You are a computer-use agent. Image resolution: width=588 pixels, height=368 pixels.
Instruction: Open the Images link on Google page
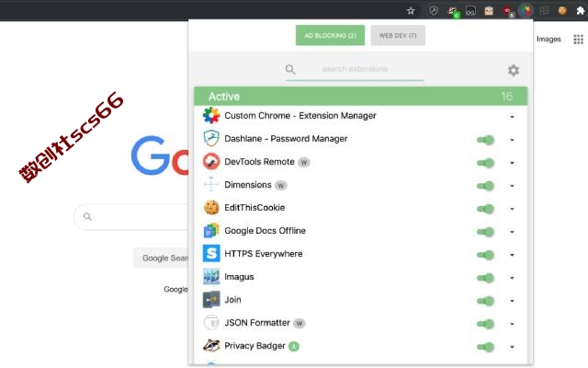[548, 39]
